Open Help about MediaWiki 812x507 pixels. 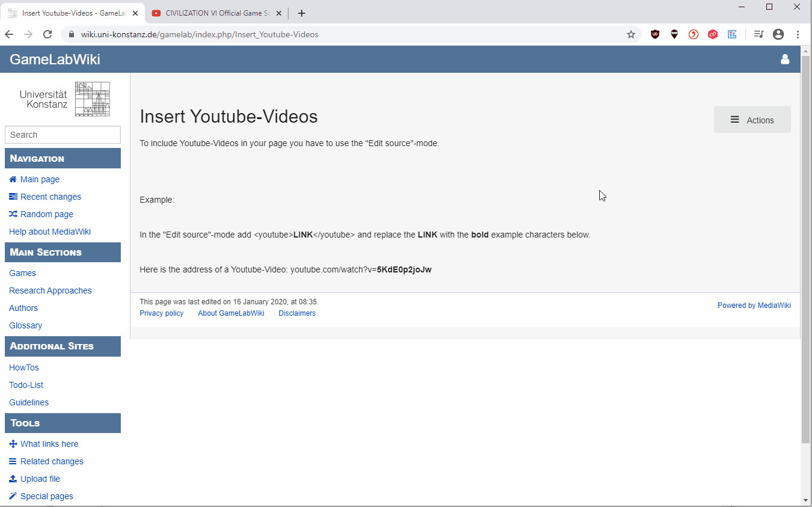point(50,232)
